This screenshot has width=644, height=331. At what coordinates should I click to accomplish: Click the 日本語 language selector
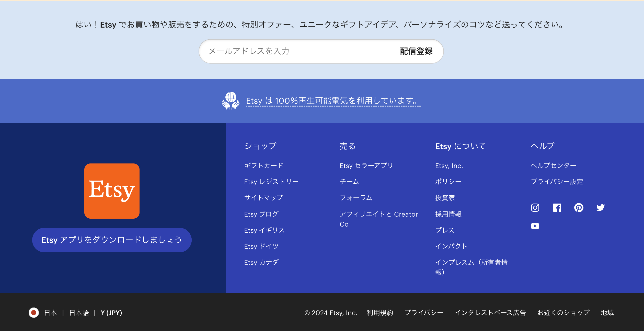pyautogui.click(x=79, y=313)
